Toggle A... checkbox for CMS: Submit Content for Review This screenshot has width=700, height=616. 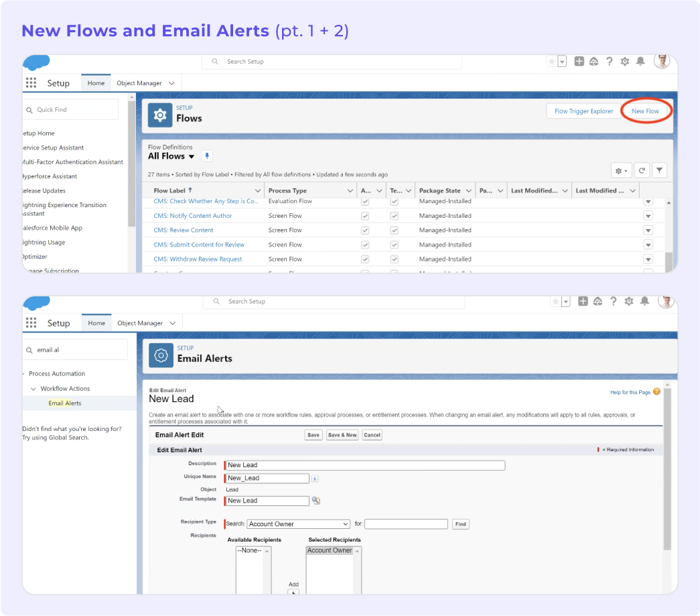coord(365,245)
